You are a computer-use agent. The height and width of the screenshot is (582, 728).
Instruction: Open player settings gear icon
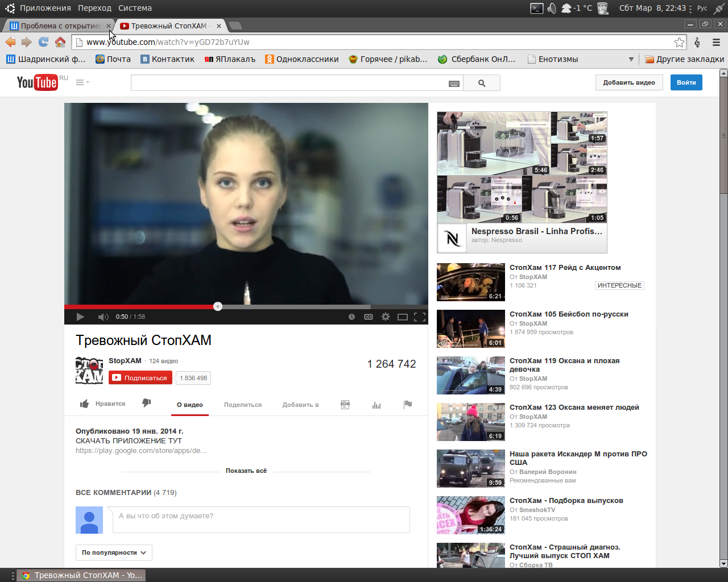click(x=386, y=317)
